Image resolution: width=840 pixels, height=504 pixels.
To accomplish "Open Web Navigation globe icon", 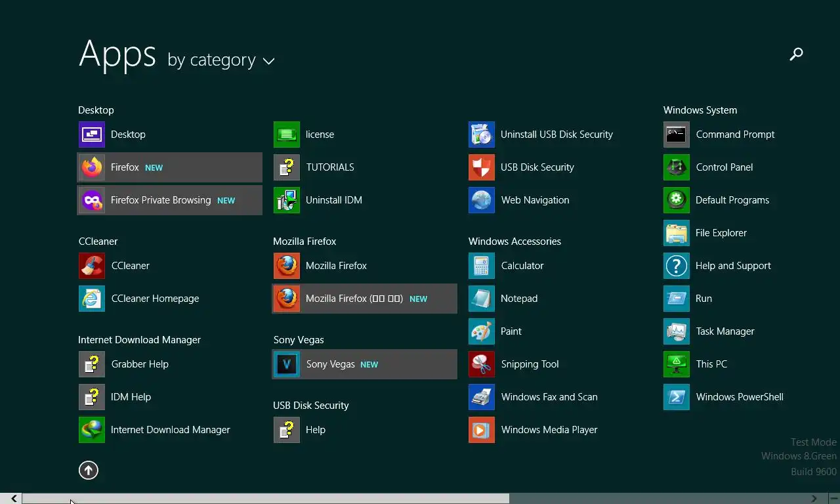I will point(482,200).
